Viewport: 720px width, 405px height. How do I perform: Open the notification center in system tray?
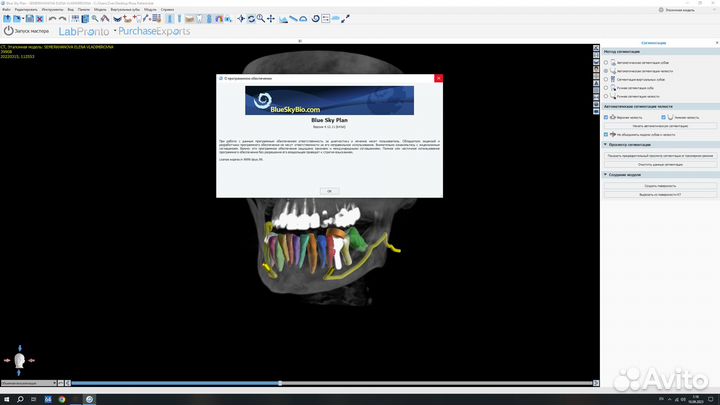(x=711, y=399)
